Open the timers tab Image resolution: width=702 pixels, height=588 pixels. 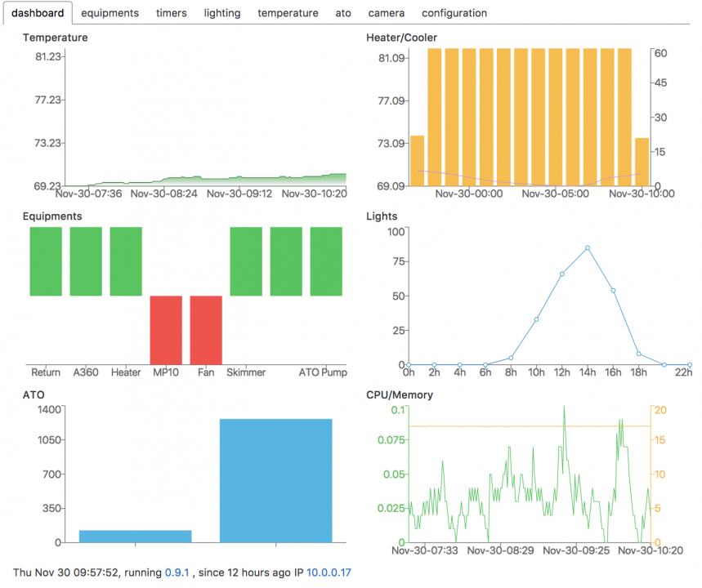[x=171, y=13]
